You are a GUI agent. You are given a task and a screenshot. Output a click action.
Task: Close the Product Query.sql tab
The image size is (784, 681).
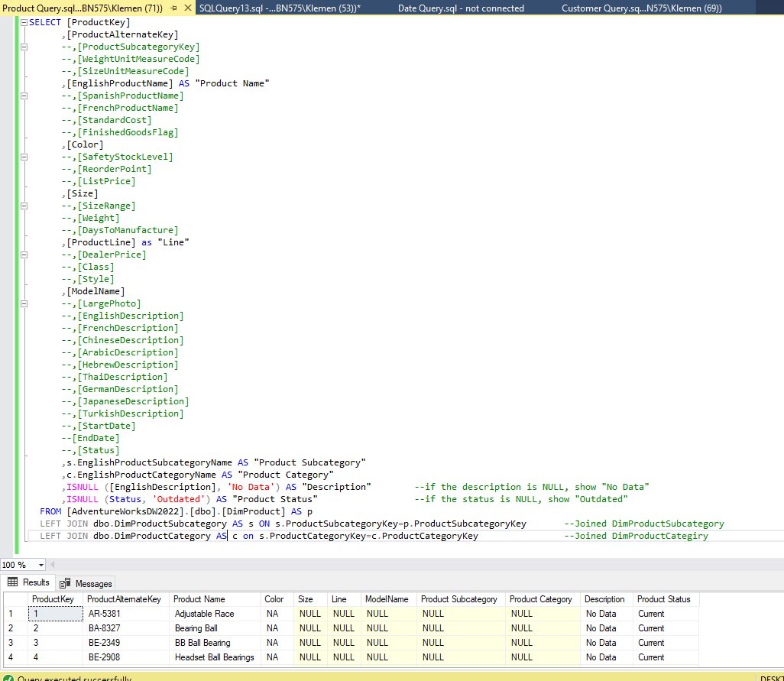[x=187, y=8]
